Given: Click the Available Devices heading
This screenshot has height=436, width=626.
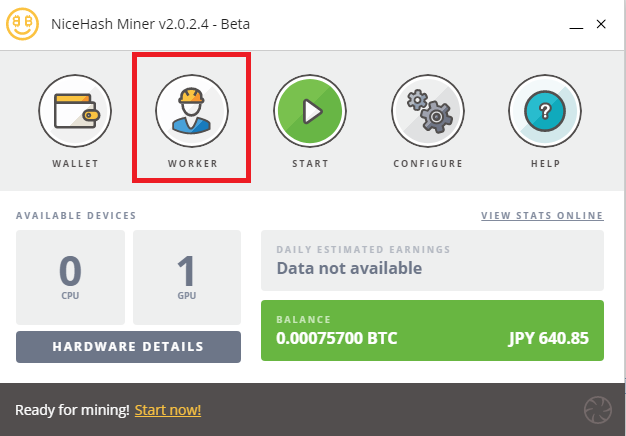Looking at the screenshot, I should click(76, 216).
